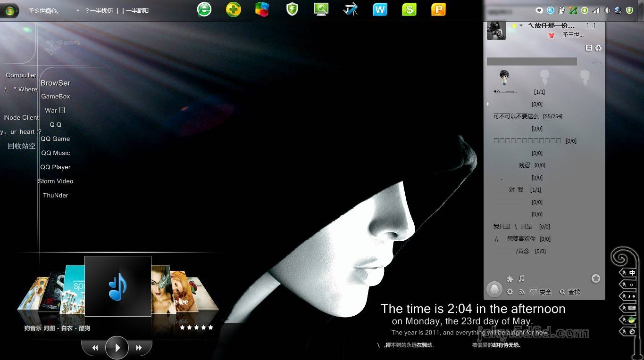
Task: Click the red Mickey icon in QQ header
Action: (x=552, y=35)
